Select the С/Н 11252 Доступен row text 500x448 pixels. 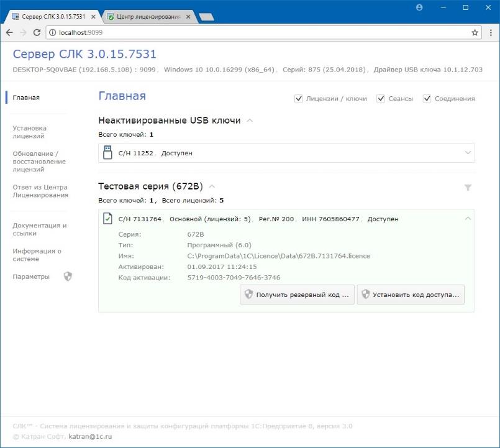(x=155, y=153)
